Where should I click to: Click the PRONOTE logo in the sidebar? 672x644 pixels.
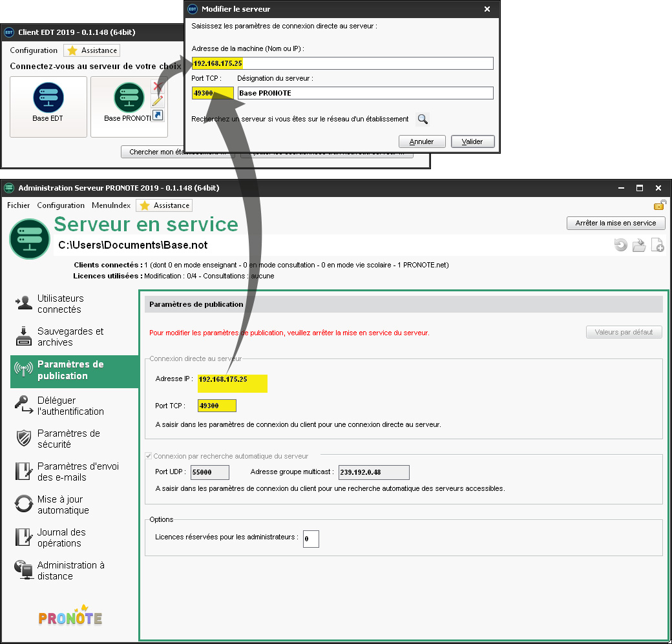click(x=70, y=616)
